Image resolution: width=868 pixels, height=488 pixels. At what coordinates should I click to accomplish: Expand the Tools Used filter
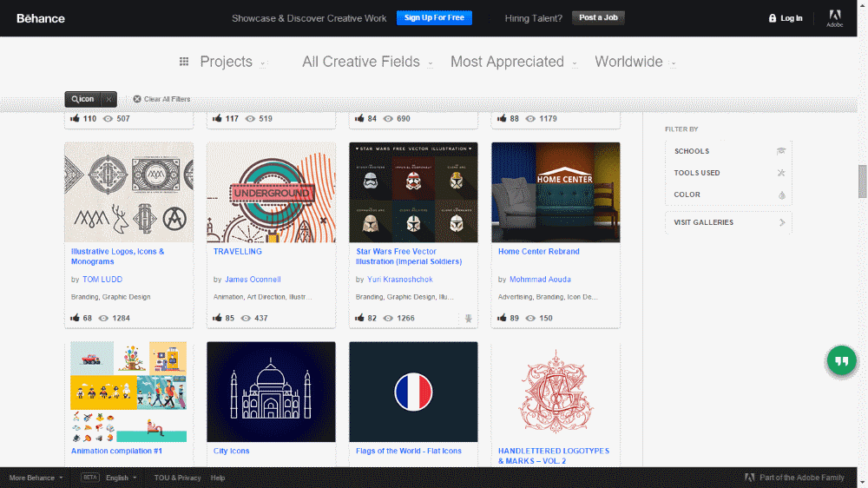click(x=728, y=173)
